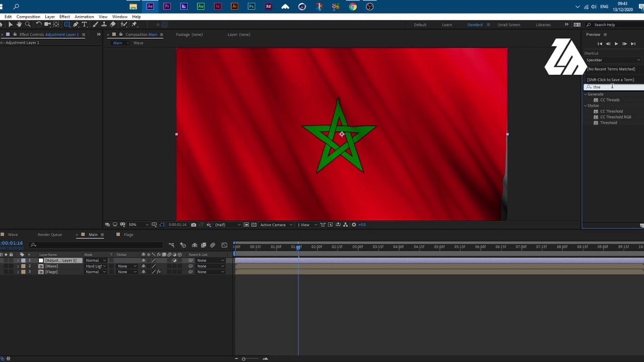This screenshot has height=362, width=644.
Task: Switch to the Small Screen workspace
Action: (x=509, y=25)
